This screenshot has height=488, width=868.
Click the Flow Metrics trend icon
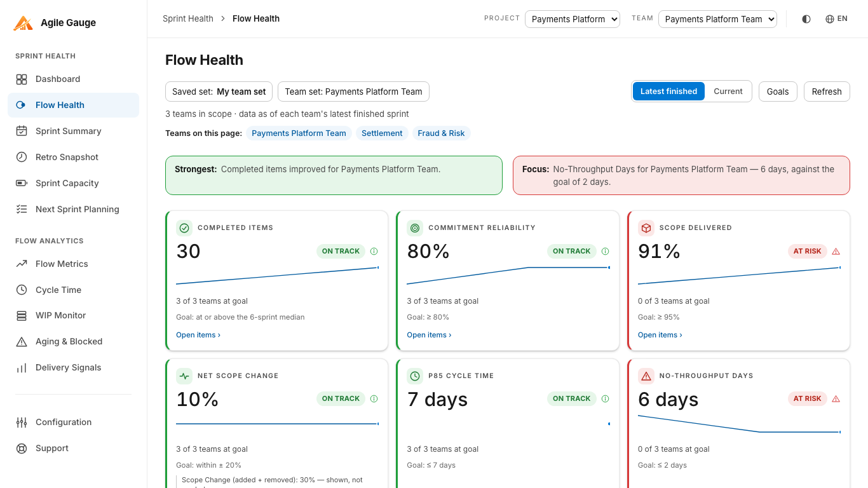click(x=22, y=264)
